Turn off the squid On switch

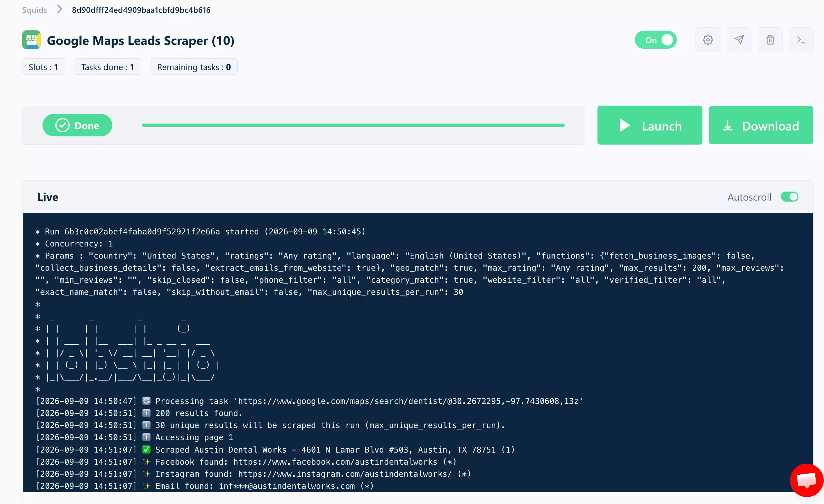tap(655, 40)
